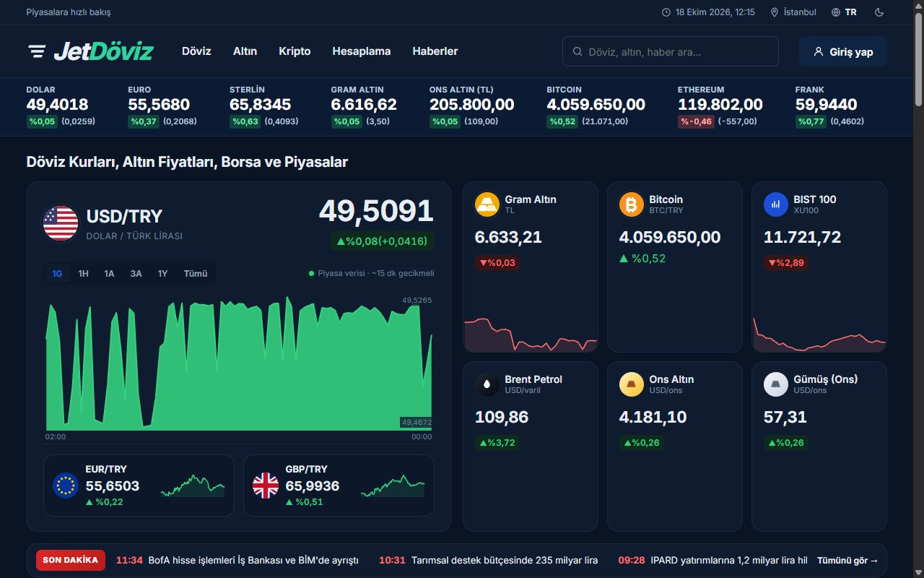This screenshot has height=578, width=924.
Task: Open the Kripto menu
Action: tap(295, 51)
